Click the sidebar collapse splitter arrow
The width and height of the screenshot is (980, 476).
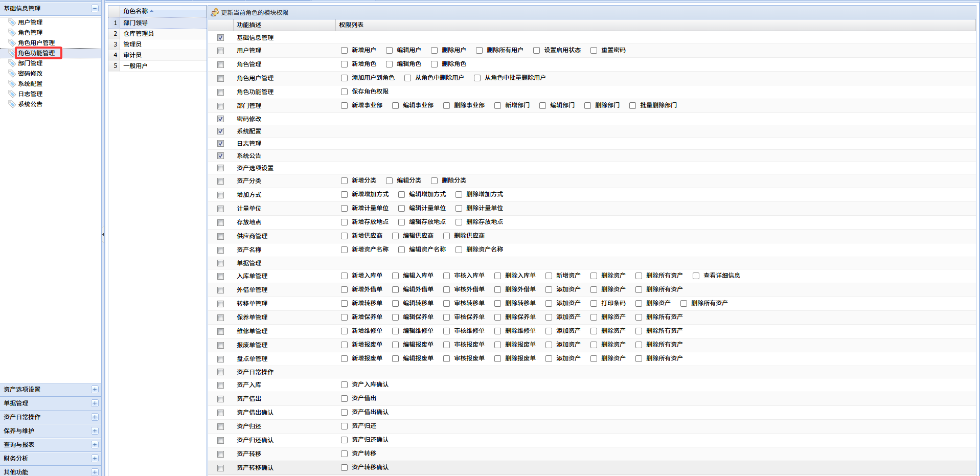coord(103,235)
